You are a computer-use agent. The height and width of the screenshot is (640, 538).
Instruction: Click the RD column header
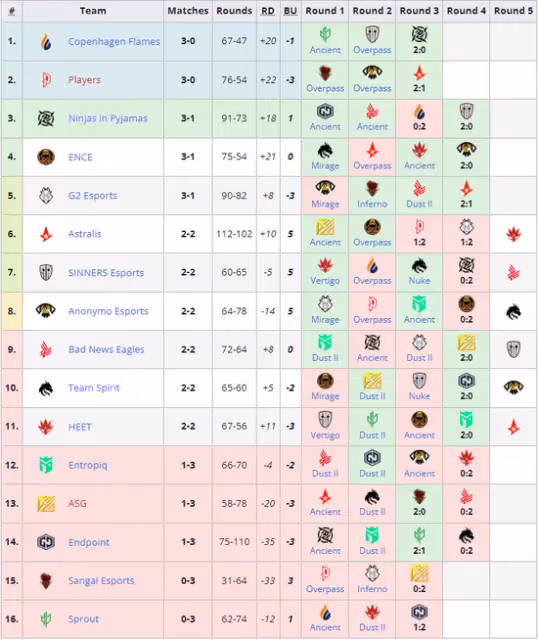(x=268, y=11)
